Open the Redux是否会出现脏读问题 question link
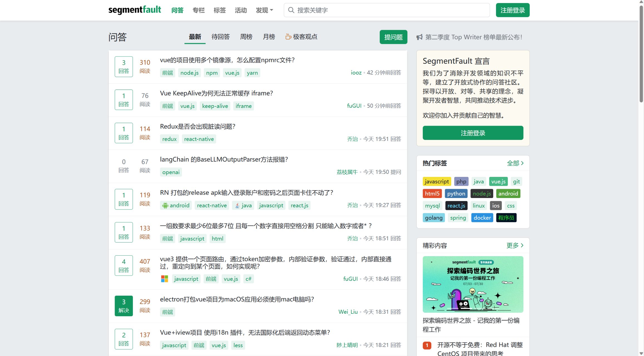 click(198, 127)
